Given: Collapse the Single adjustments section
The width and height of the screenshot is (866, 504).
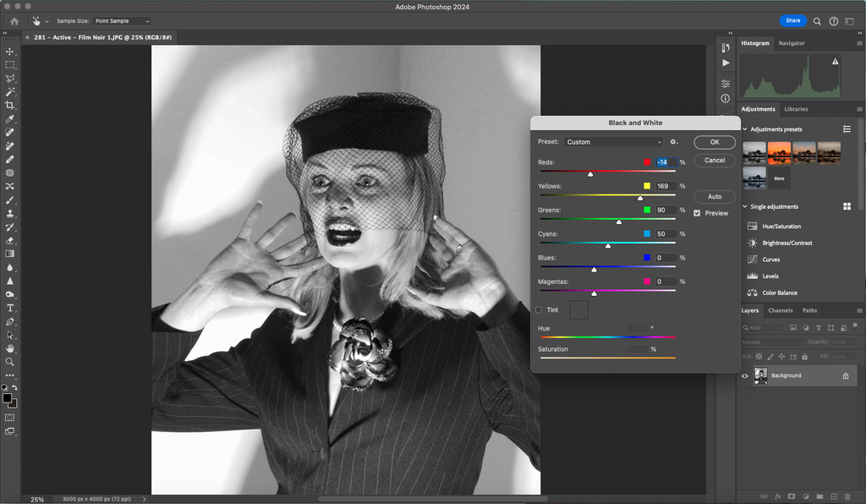Looking at the screenshot, I should pos(744,206).
